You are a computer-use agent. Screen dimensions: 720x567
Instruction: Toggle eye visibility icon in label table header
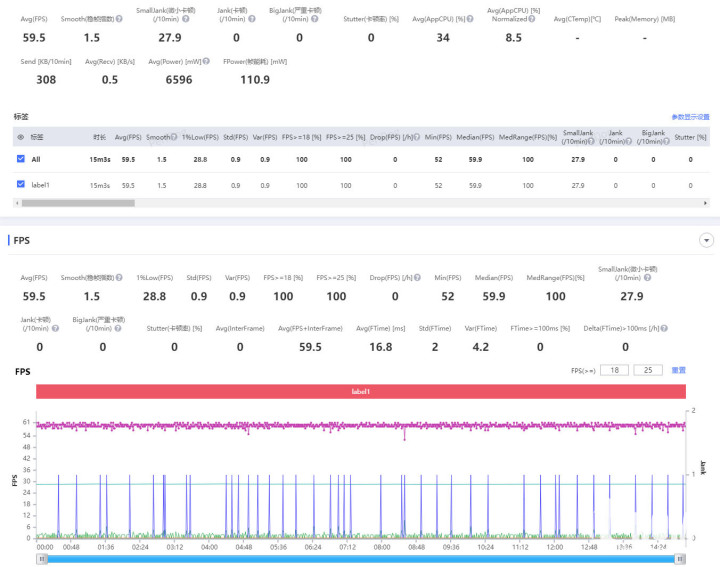[21, 137]
